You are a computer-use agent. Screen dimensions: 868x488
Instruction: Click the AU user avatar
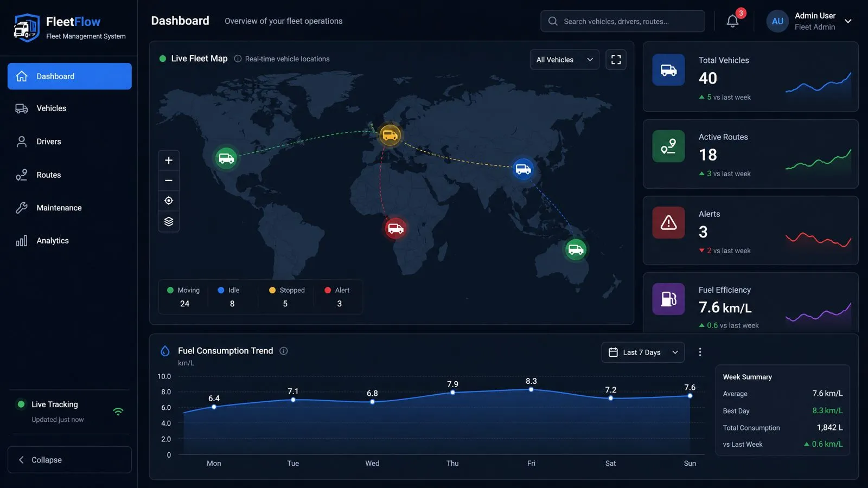coord(777,21)
